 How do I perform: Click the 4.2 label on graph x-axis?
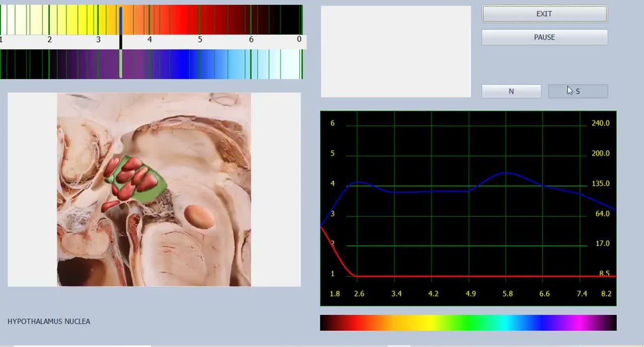(x=433, y=294)
